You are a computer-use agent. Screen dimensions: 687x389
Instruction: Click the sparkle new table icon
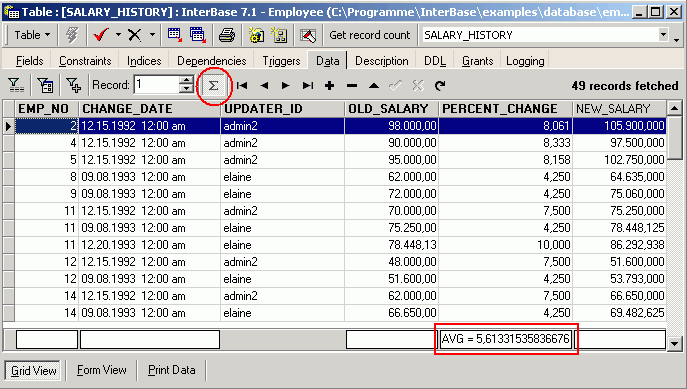point(279,35)
